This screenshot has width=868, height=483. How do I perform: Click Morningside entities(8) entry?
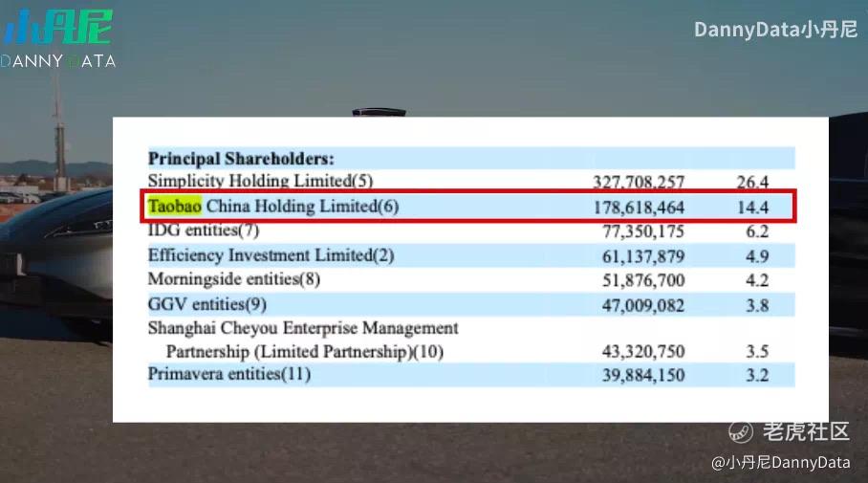click(233, 279)
